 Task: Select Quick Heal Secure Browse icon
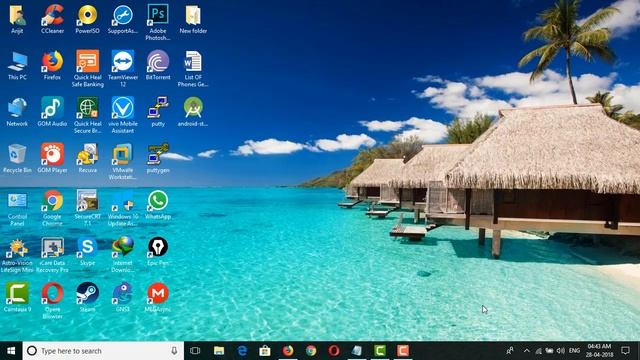click(87, 115)
